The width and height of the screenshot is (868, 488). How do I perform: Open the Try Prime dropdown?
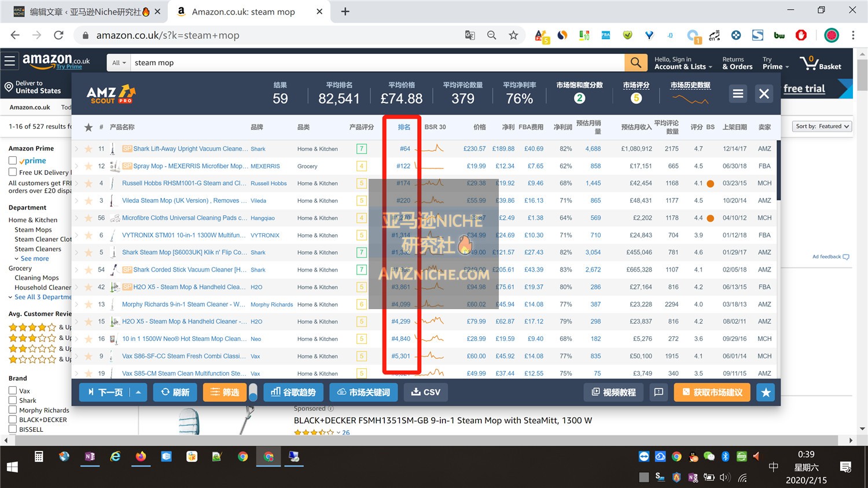(x=775, y=63)
